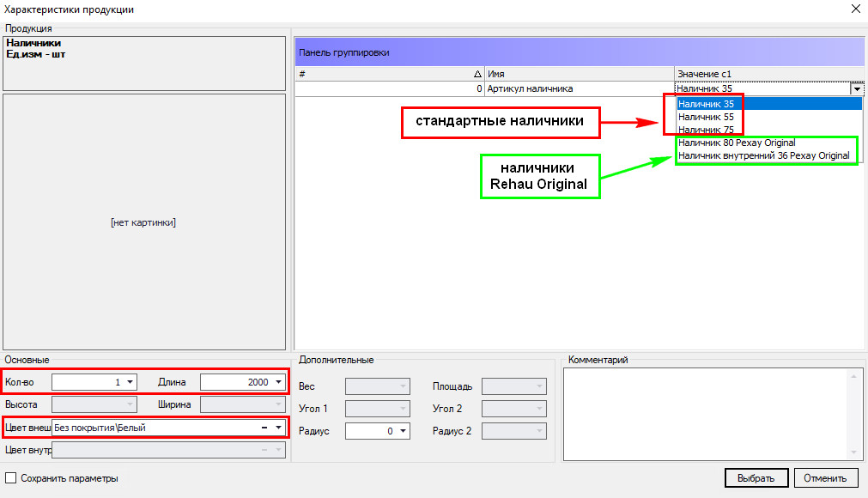
Task: Open the Цвет внеш color dropdown arrow
Action: tap(278, 428)
